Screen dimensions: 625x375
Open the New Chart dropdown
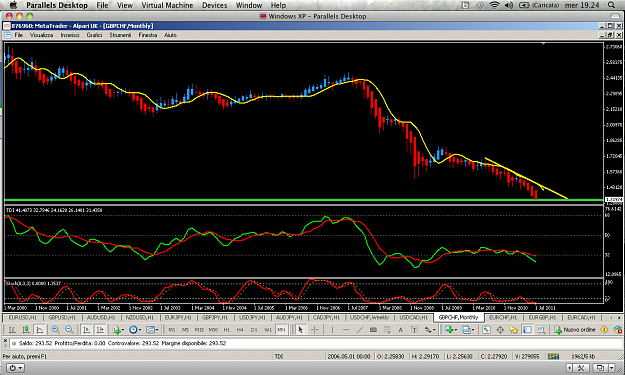click(x=451, y=330)
